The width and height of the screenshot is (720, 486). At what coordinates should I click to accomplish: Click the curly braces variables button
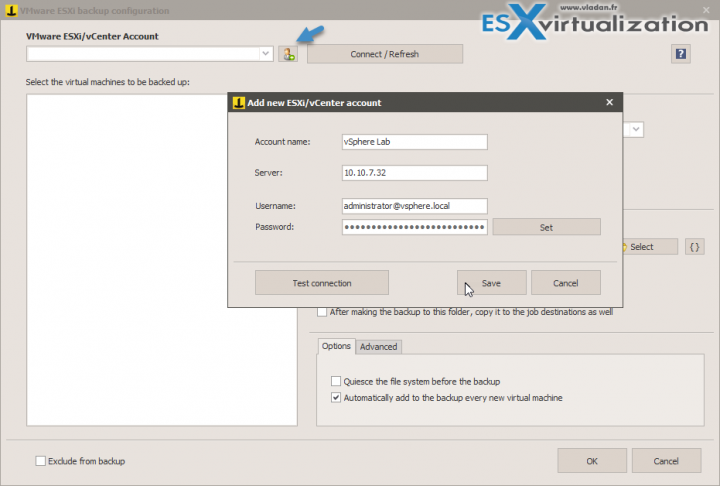(x=694, y=247)
